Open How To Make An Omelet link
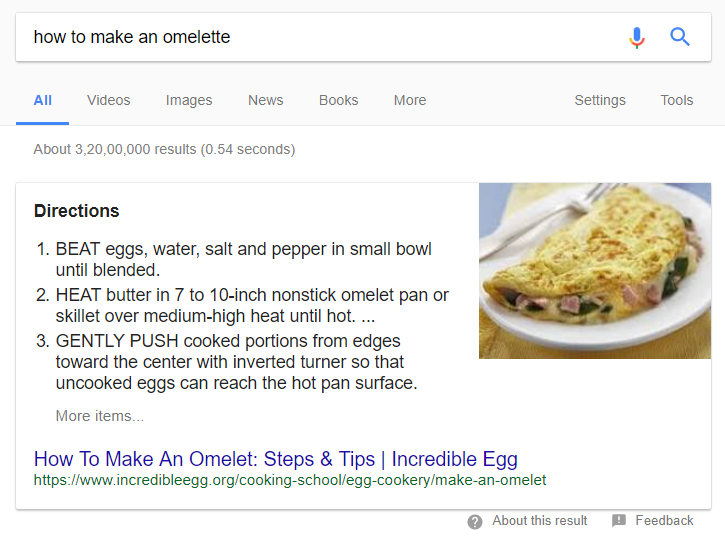This screenshot has height=539, width=725. tap(276, 459)
